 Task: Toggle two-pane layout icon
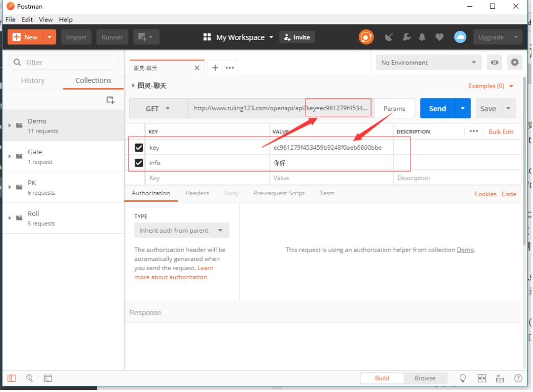coord(482,378)
